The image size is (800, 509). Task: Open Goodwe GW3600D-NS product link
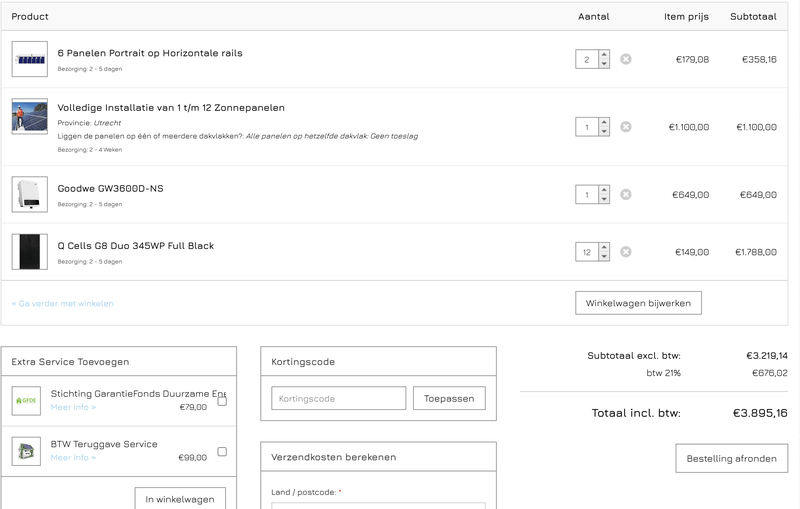pos(110,188)
